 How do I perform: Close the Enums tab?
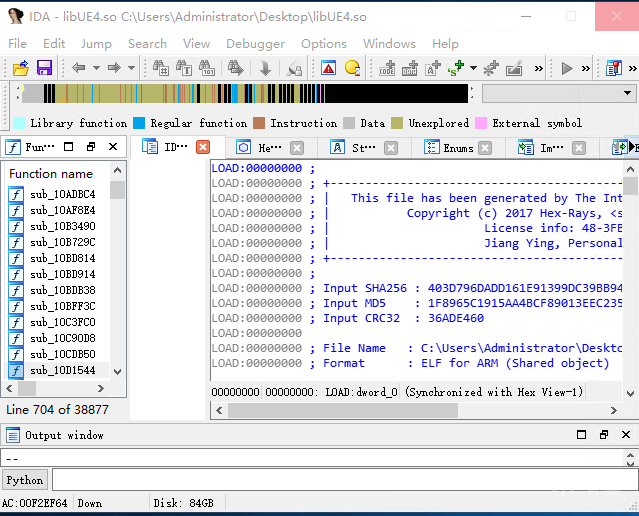click(485, 148)
